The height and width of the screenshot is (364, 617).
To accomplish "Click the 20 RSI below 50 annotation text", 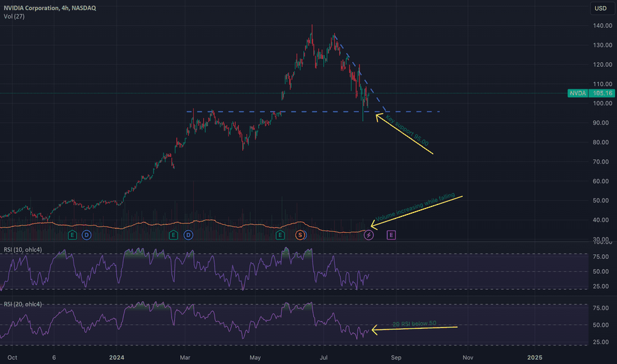I will [x=414, y=324].
